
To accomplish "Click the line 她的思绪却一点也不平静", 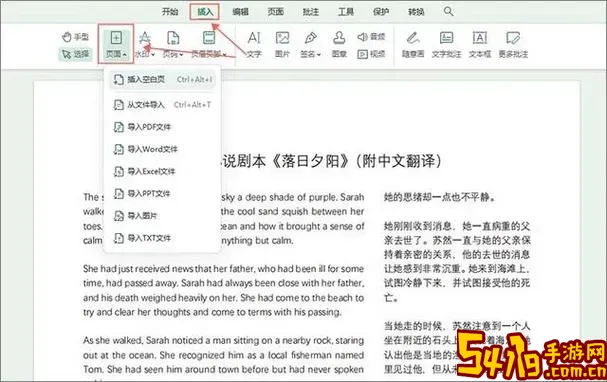I will point(440,197).
